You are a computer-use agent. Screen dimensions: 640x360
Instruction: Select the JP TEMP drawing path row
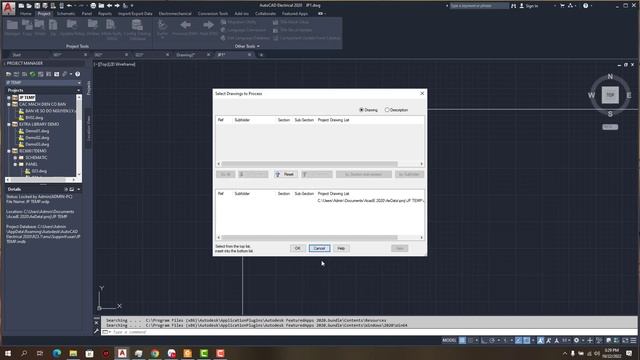point(370,201)
